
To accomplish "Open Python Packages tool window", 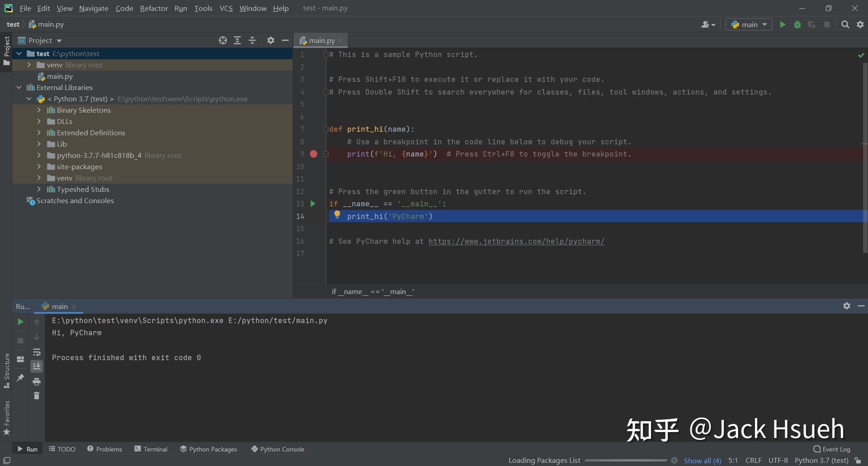I will 208,449.
